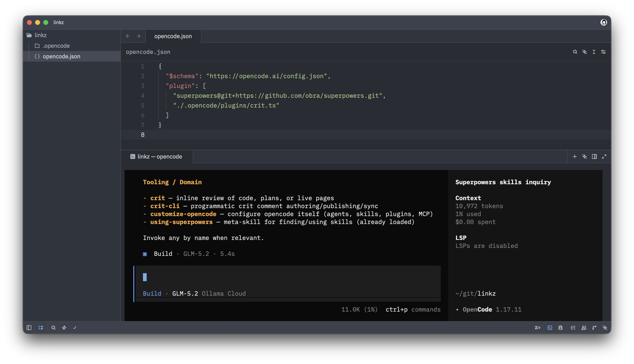Click the opencode.json breadcrumb path

(x=148, y=52)
